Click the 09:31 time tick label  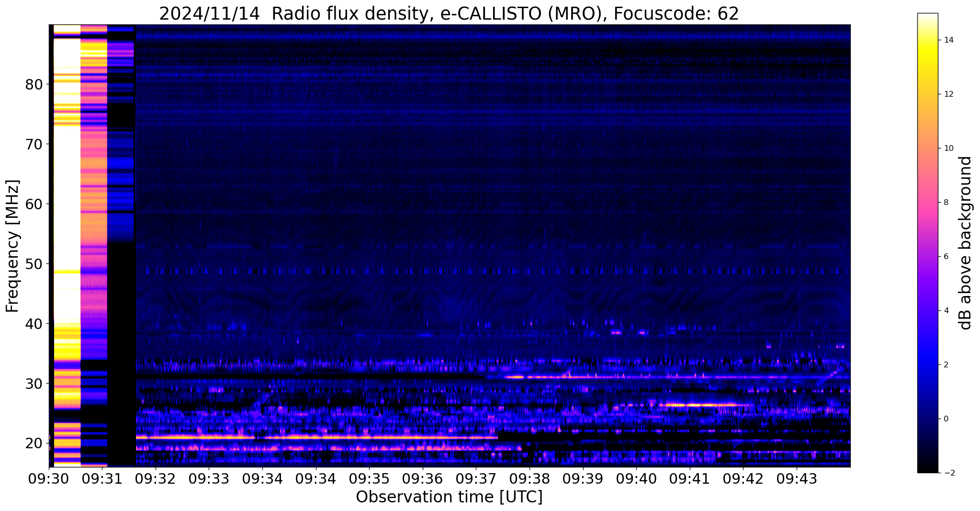(102, 479)
